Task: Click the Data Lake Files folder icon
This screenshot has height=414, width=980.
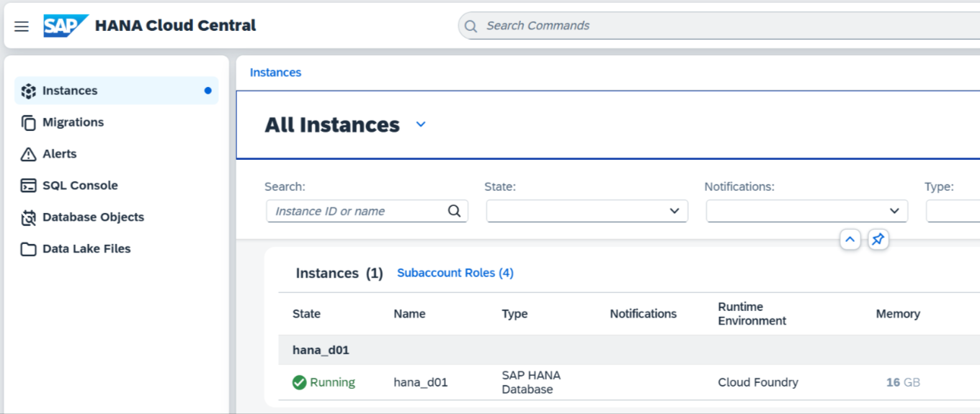Action: click(28, 249)
